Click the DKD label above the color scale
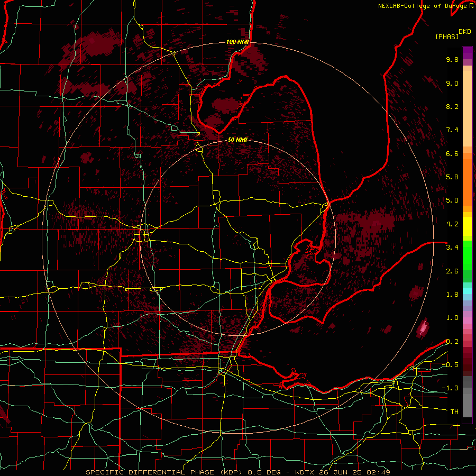This screenshot has height=476, width=476. click(x=465, y=32)
